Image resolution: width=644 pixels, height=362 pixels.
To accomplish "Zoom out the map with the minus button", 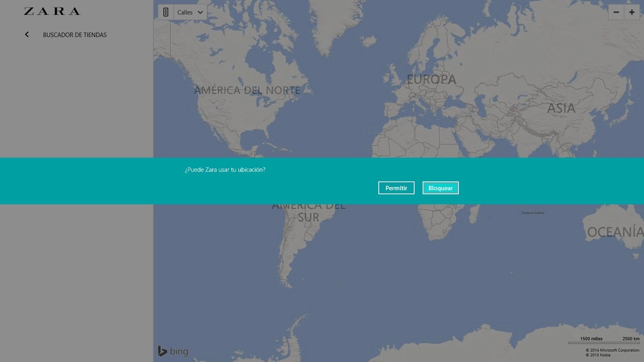I will tap(616, 12).
